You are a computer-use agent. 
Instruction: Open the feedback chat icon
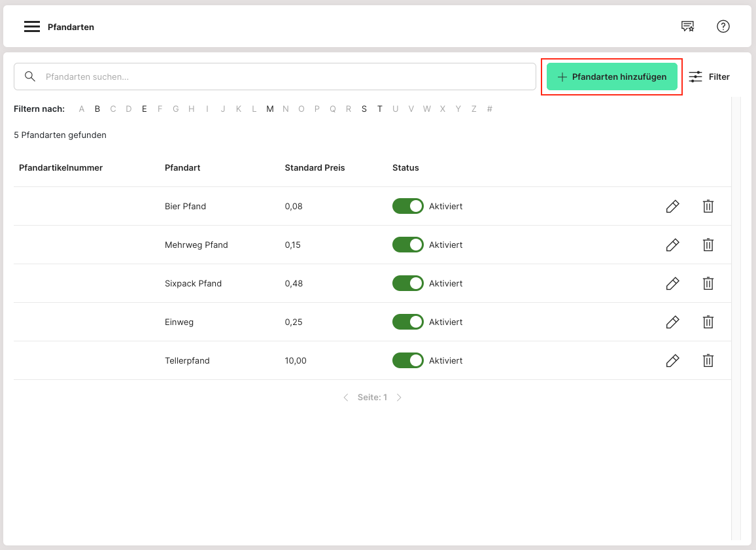(687, 26)
